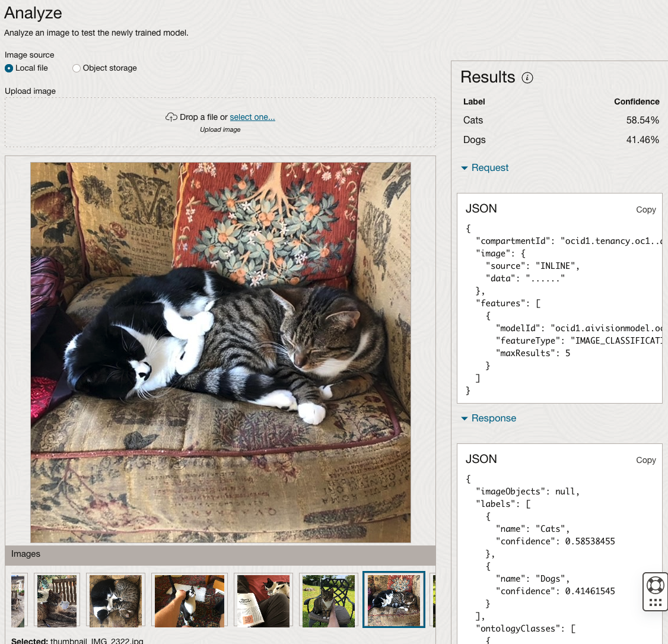
Task: Copy the Request JSON
Action: 645,210
